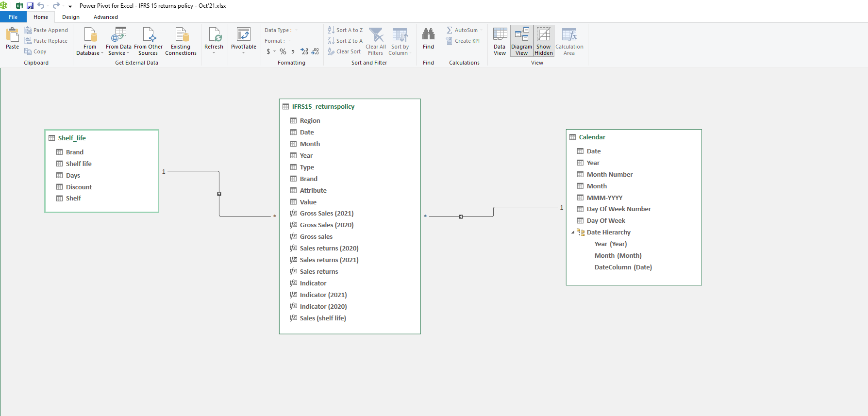Open the PivotTable dropdown
The width and height of the screenshot is (868, 416).
pyautogui.click(x=243, y=41)
